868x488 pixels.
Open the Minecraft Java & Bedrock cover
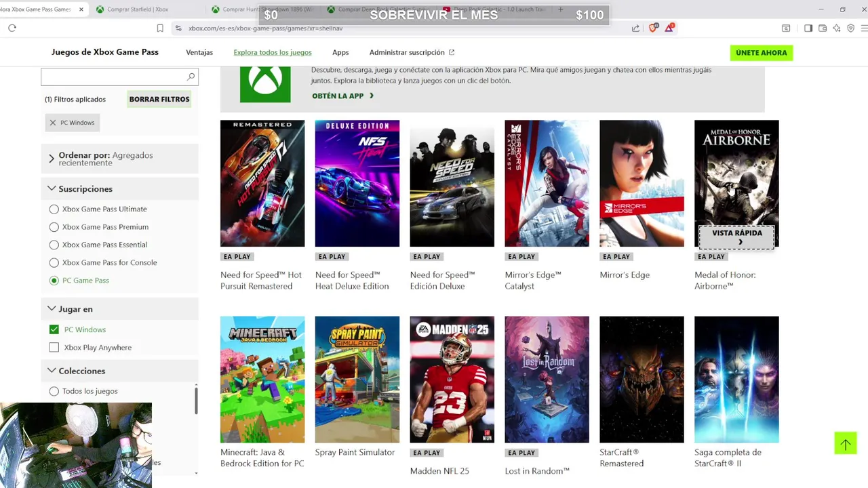point(262,380)
